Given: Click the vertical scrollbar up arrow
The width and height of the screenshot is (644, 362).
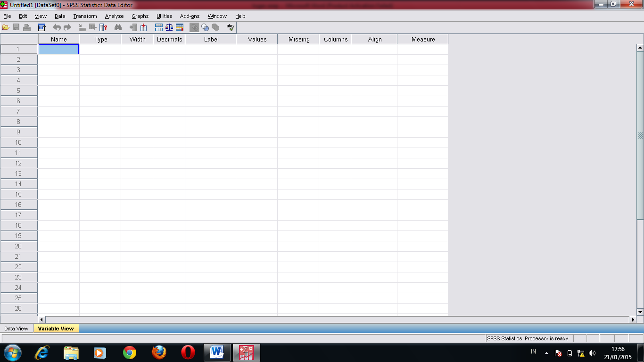Looking at the screenshot, I should [640, 48].
